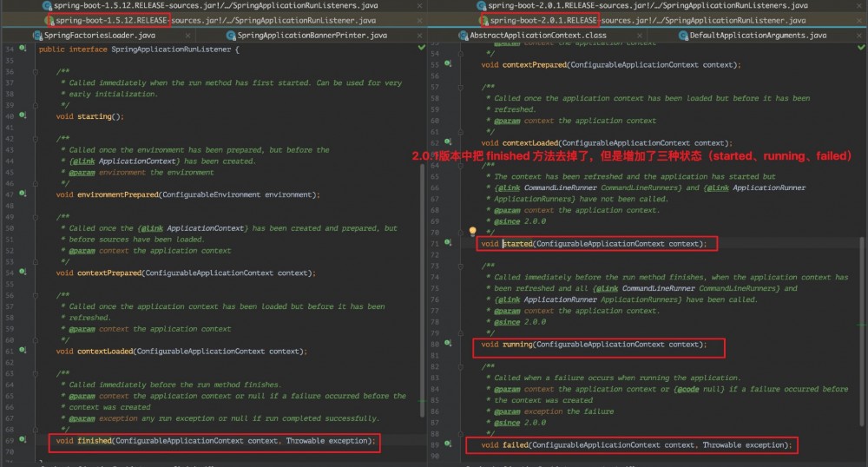Click the yellow intention light bulb above started
868x467 pixels.
coord(472,231)
